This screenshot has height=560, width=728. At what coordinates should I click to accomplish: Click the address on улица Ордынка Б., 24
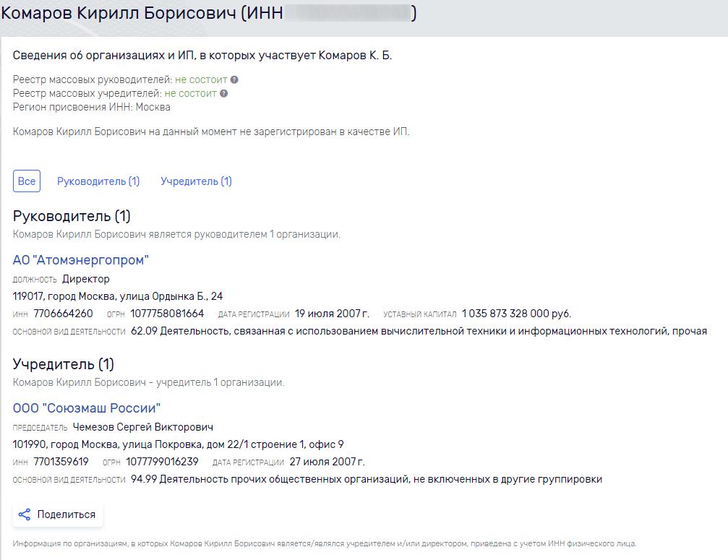(118, 296)
